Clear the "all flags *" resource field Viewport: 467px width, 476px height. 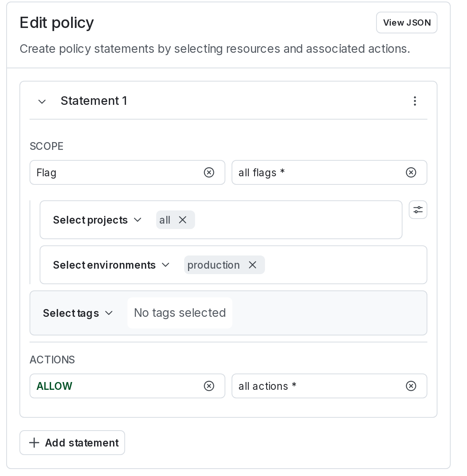coord(411,172)
